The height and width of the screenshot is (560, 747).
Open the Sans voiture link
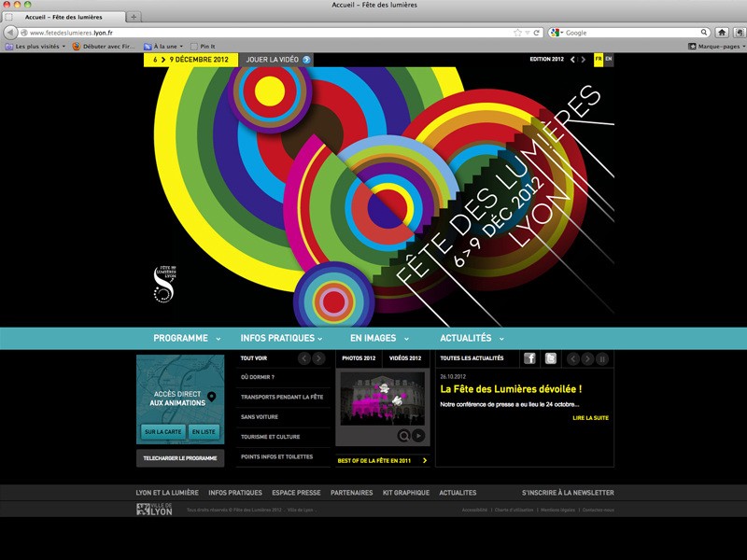260,416
